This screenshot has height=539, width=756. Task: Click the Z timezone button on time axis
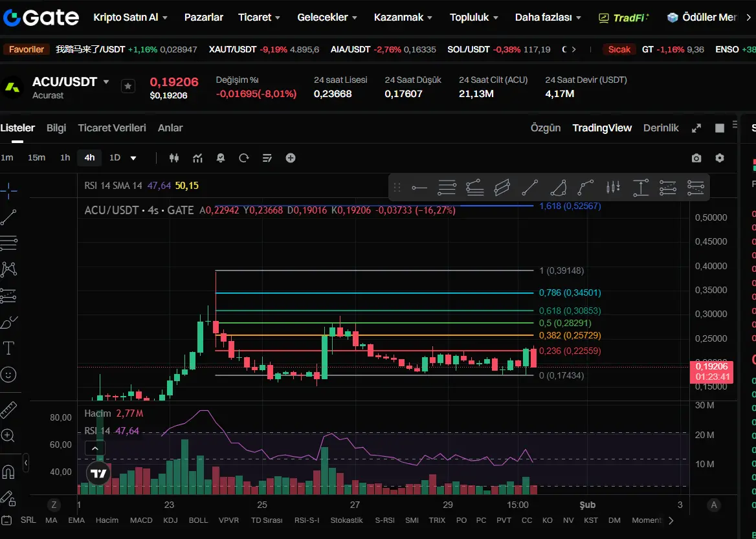[54, 505]
